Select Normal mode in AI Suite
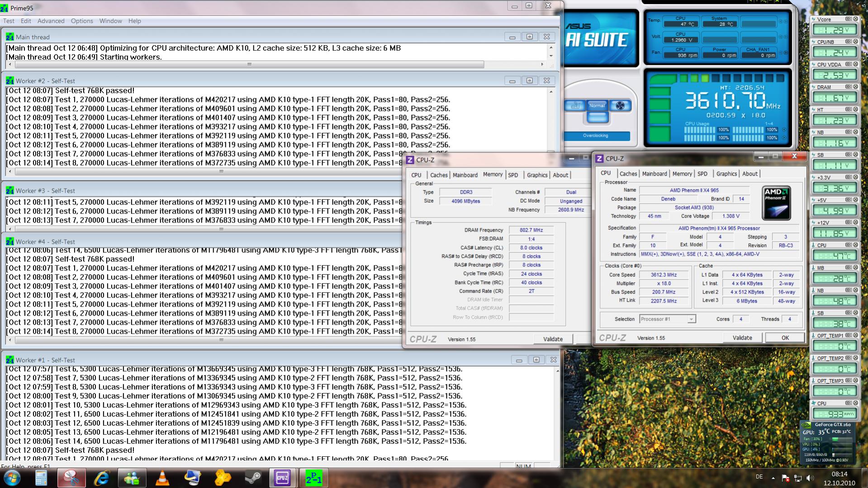This screenshot has height=488, width=868. tap(597, 105)
